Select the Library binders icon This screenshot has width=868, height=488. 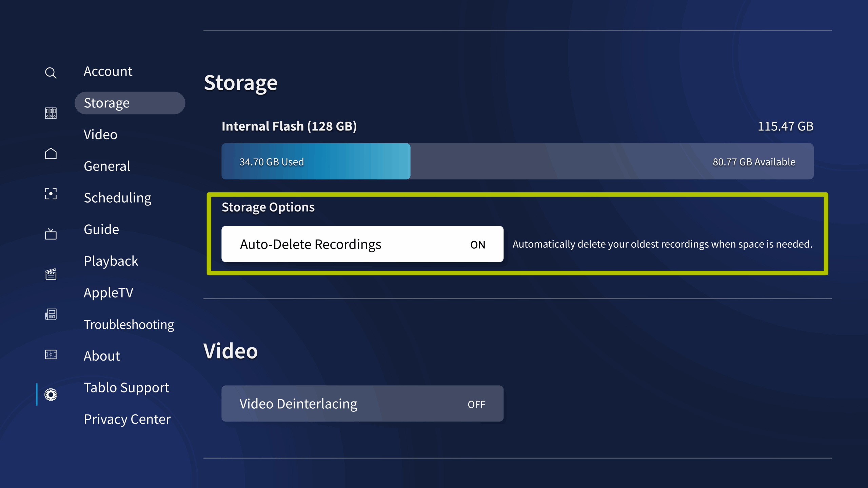(51, 113)
